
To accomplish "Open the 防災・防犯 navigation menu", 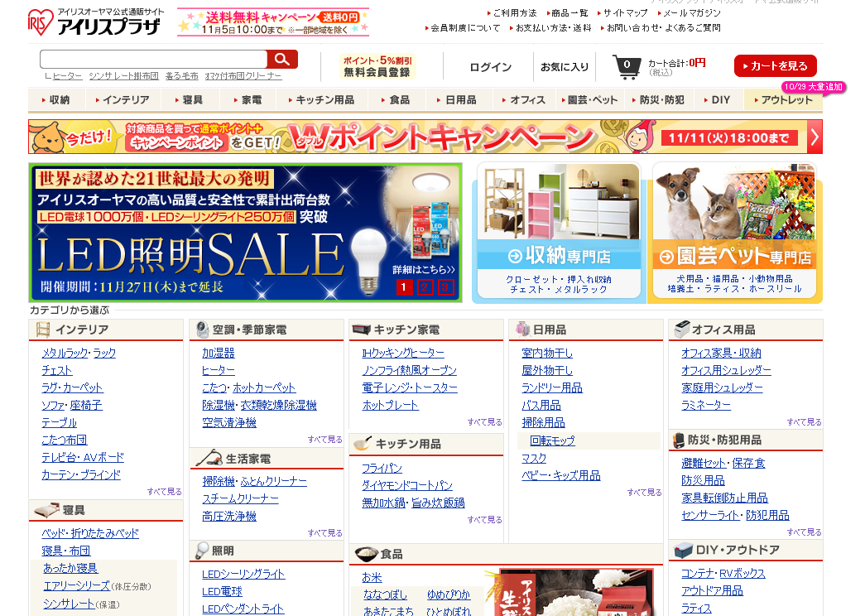I will 659,100.
